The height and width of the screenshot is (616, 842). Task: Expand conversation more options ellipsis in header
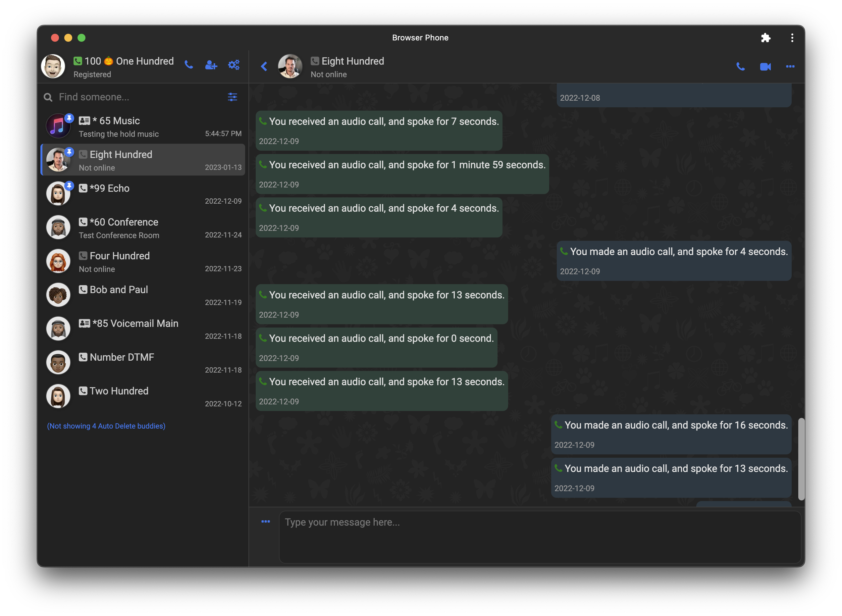[790, 67]
